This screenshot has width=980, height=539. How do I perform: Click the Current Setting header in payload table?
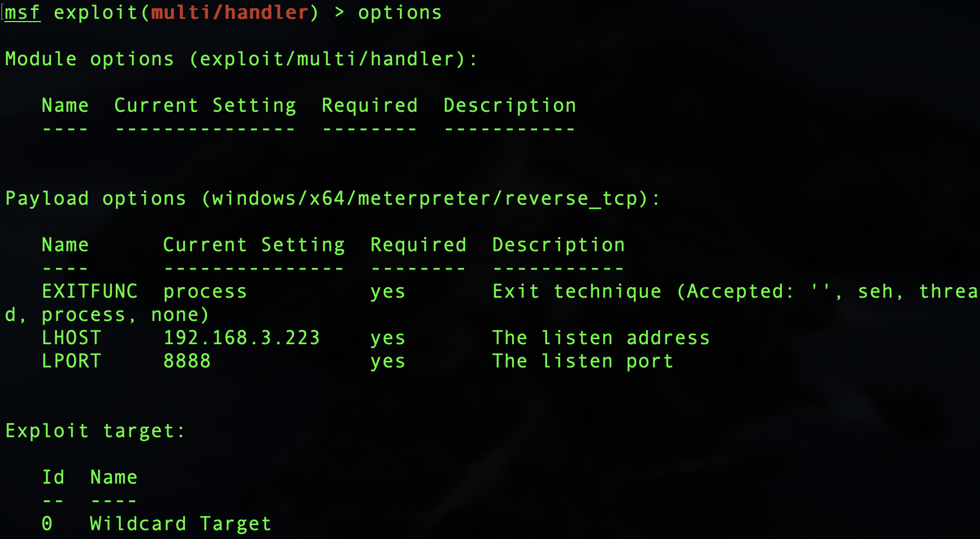[254, 245]
